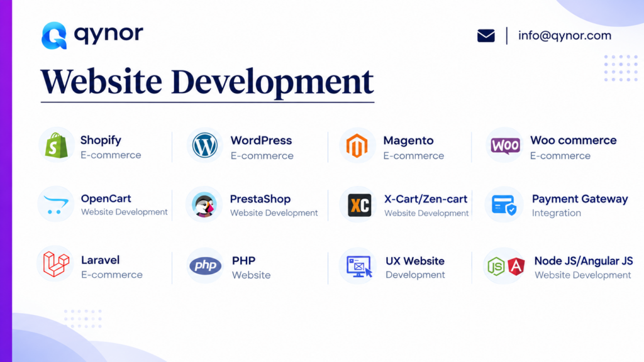The width and height of the screenshot is (644, 362).
Task: Click Website Development subtitle under X-Cart/Zen-cart
Action: (x=426, y=214)
